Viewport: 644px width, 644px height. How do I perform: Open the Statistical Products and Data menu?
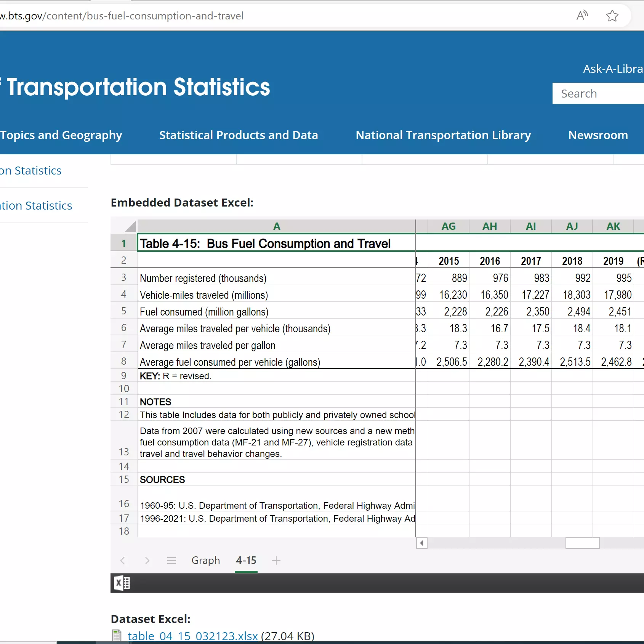click(x=238, y=135)
